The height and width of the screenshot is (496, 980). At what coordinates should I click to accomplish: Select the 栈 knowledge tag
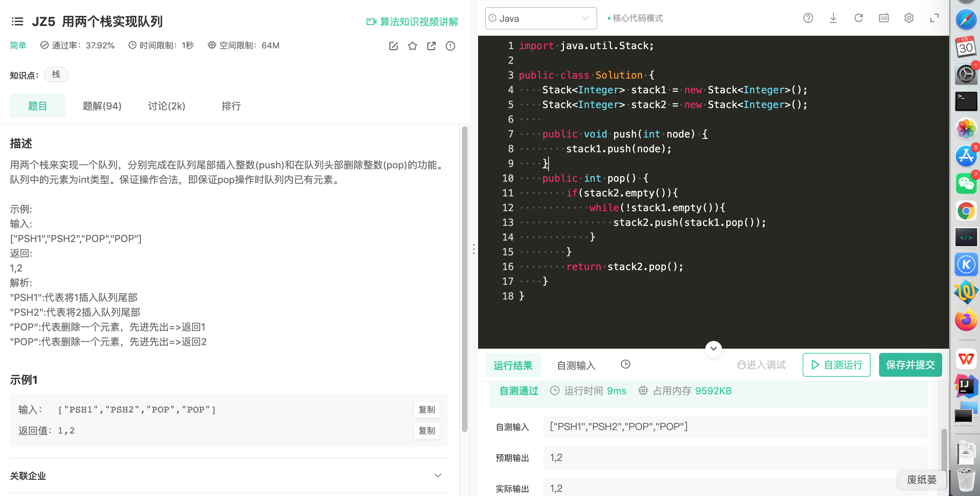pyautogui.click(x=56, y=74)
